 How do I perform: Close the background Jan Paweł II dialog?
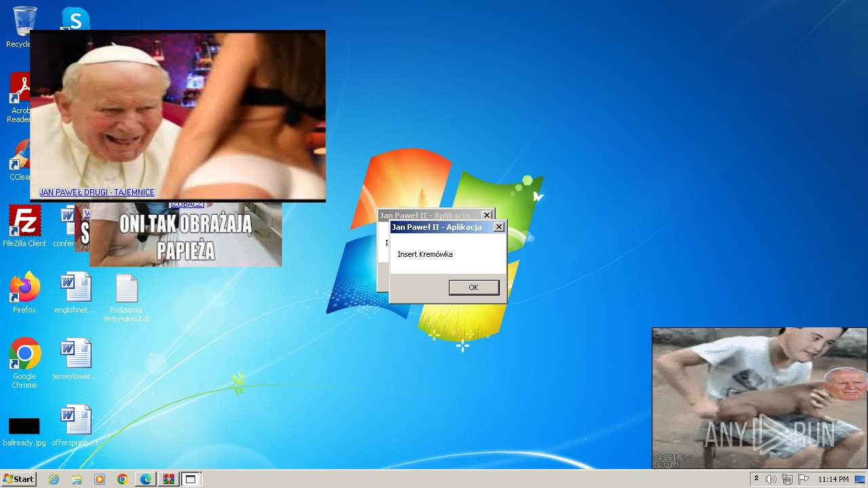pyautogui.click(x=487, y=216)
